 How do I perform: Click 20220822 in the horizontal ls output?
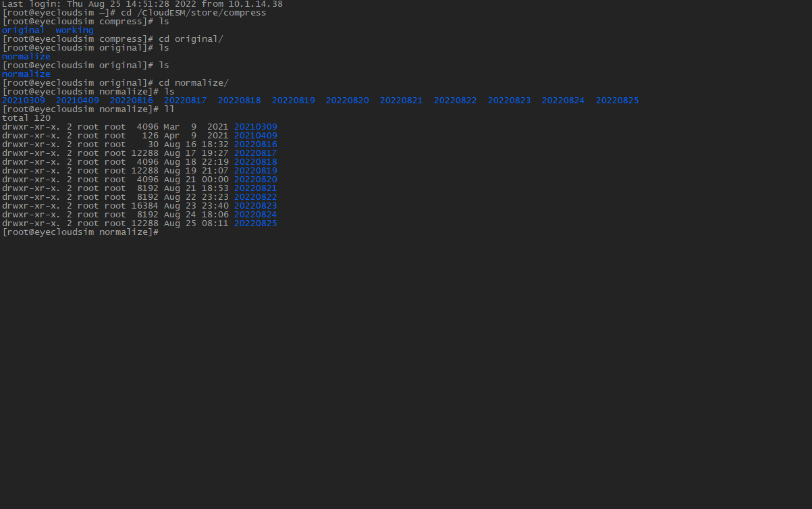(x=455, y=101)
